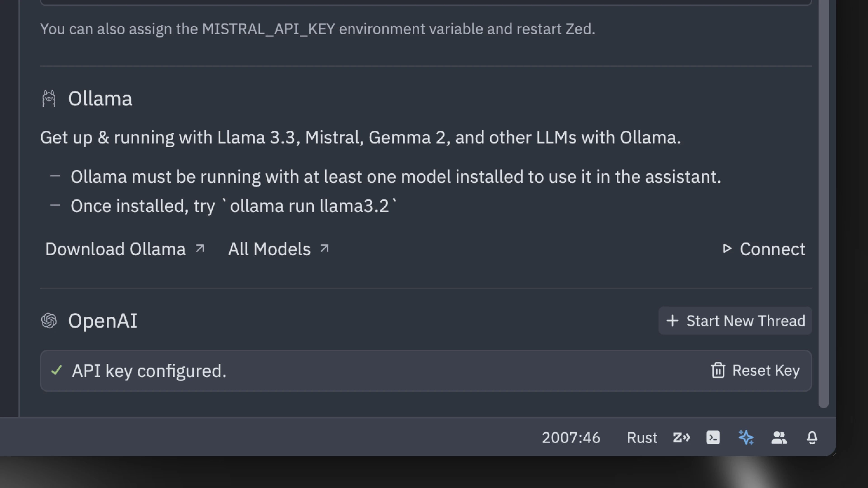868x488 pixels.
Task: Show notifications via bell icon
Action: point(812,437)
